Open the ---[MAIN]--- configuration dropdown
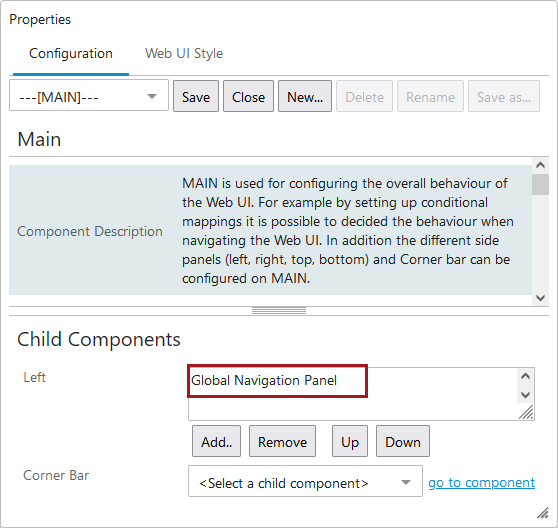This screenshot has width=558, height=528. point(89,96)
